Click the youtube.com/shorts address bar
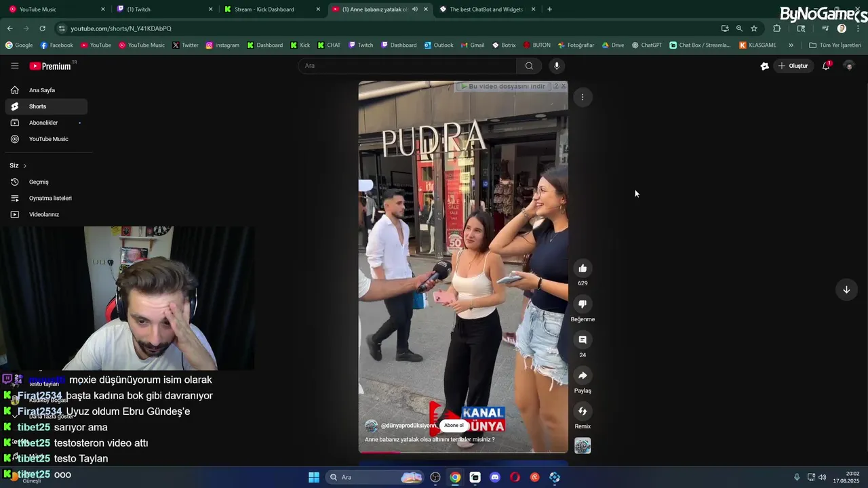This screenshot has width=868, height=488. [x=387, y=28]
